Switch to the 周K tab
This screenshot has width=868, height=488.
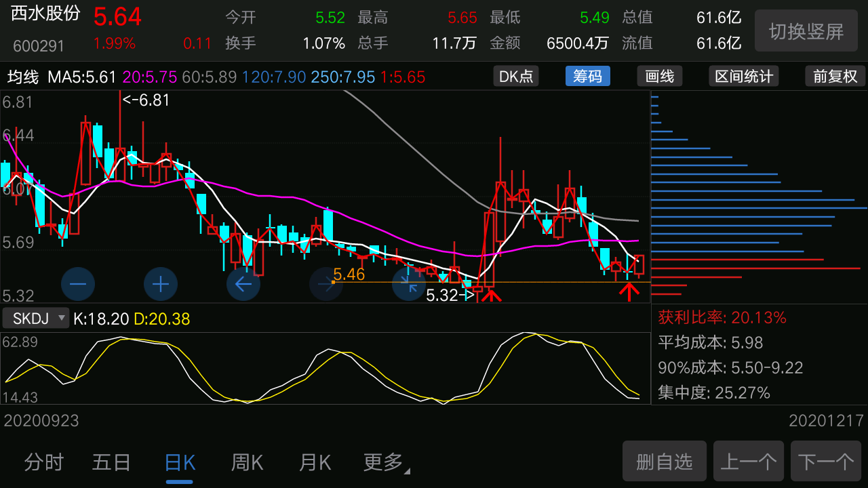tap(247, 463)
